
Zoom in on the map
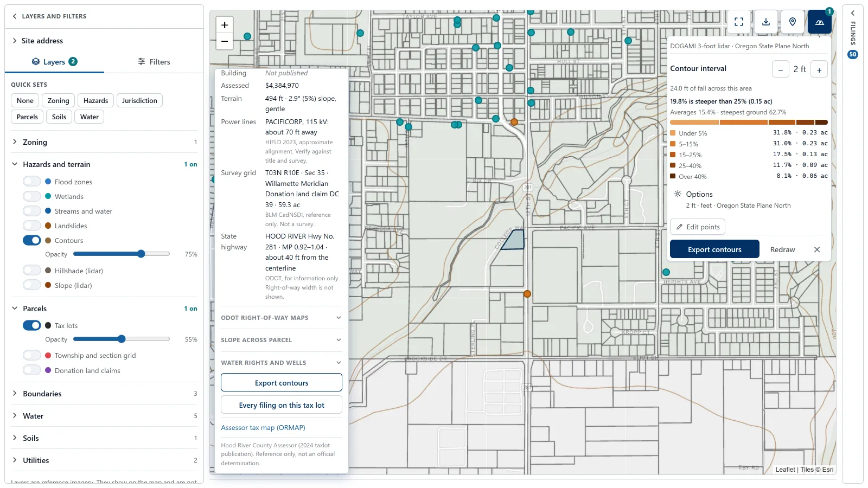pos(225,25)
